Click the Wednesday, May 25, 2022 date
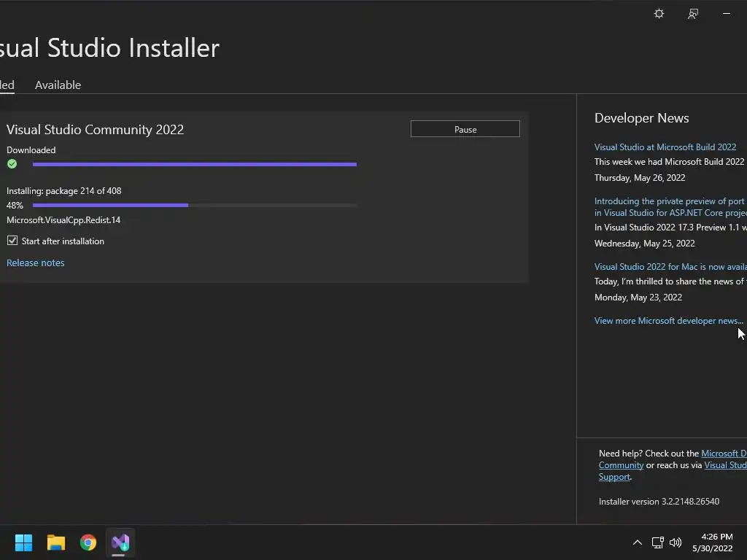Viewport: 747px width, 560px height. (x=645, y=244)
